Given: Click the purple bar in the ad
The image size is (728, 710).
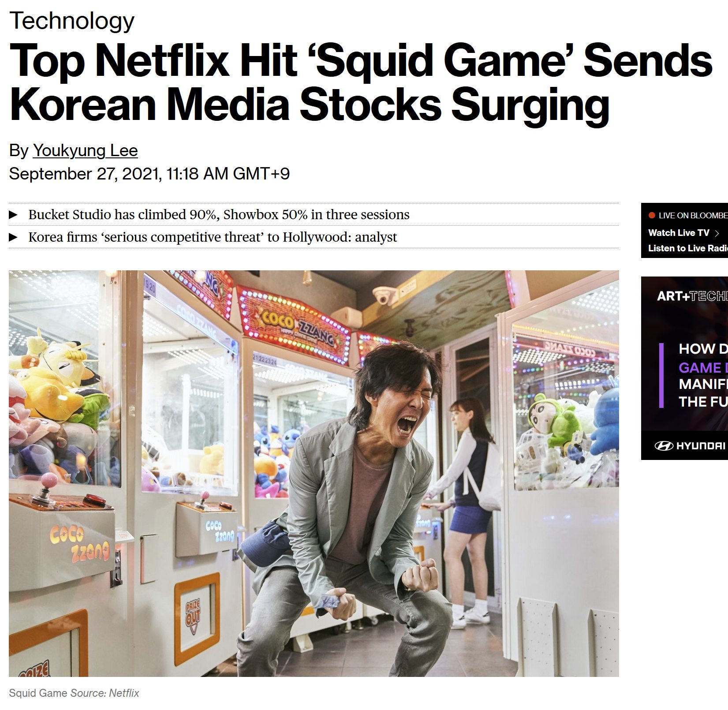Looking at the screenshot, I should [x=661, y=375].
